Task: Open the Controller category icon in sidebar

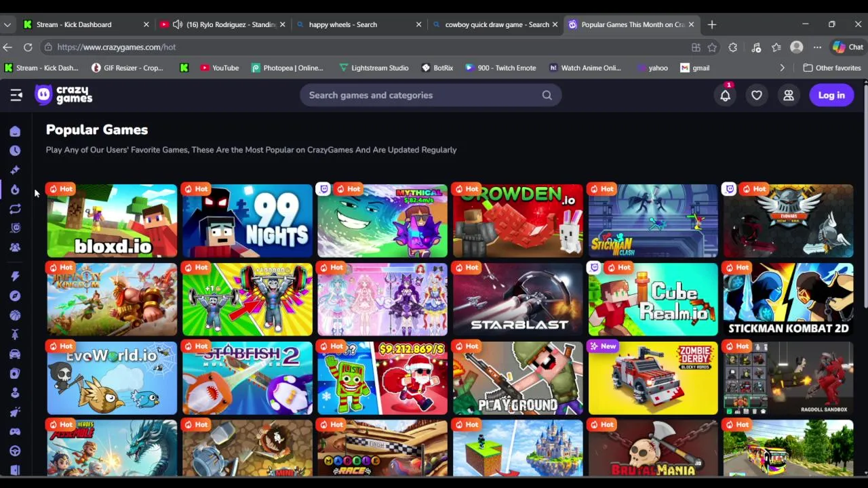Action: pos(15,431)
